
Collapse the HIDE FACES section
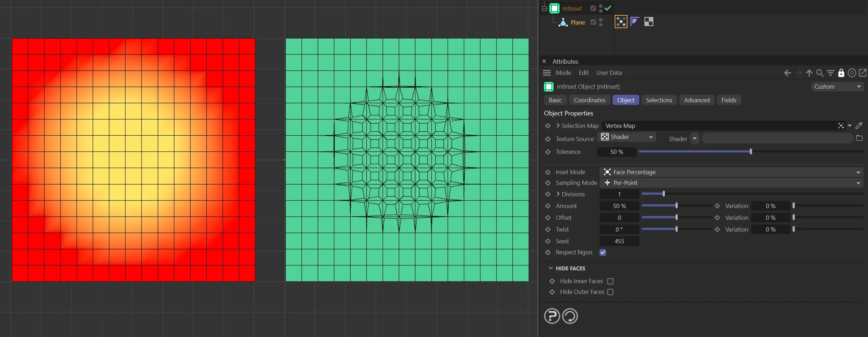pyautogui.click(x=551, y=268)
